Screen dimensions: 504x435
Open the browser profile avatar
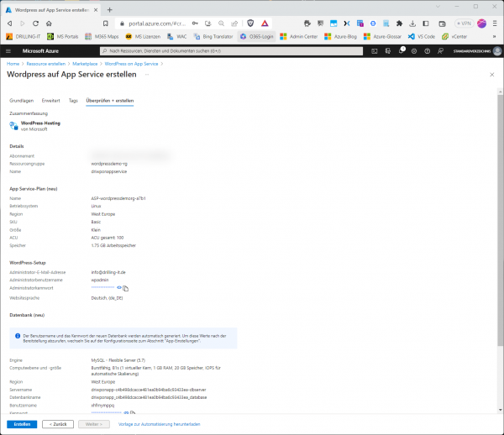(x=481, y=24)
